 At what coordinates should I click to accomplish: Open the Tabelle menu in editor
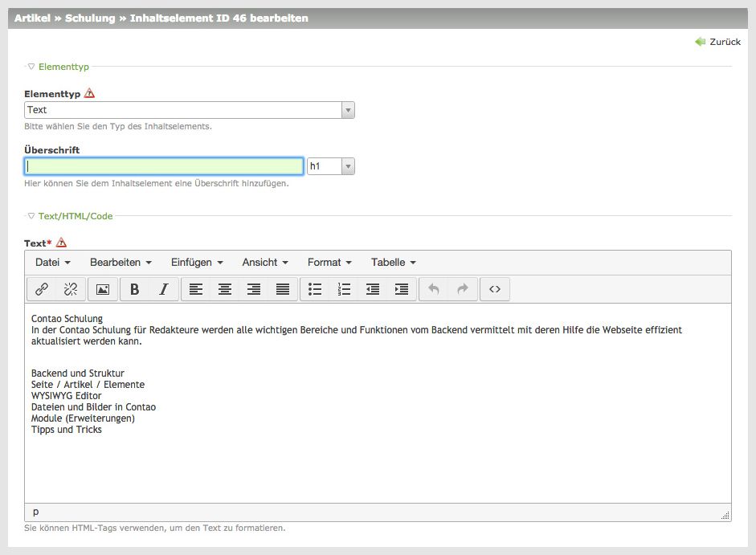coord(393,263)
